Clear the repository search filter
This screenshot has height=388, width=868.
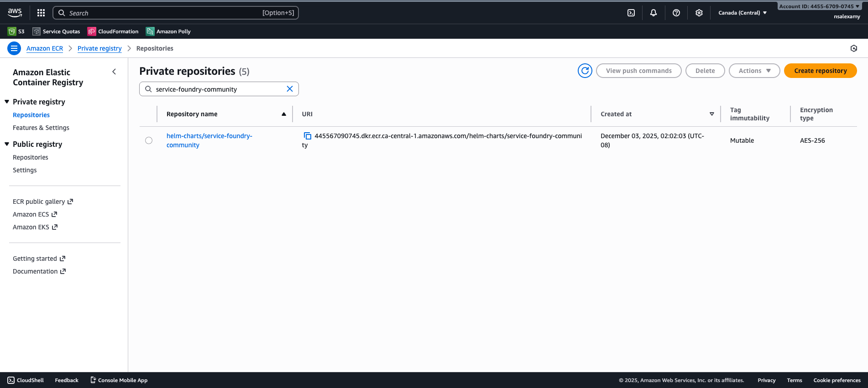[290, 89]
